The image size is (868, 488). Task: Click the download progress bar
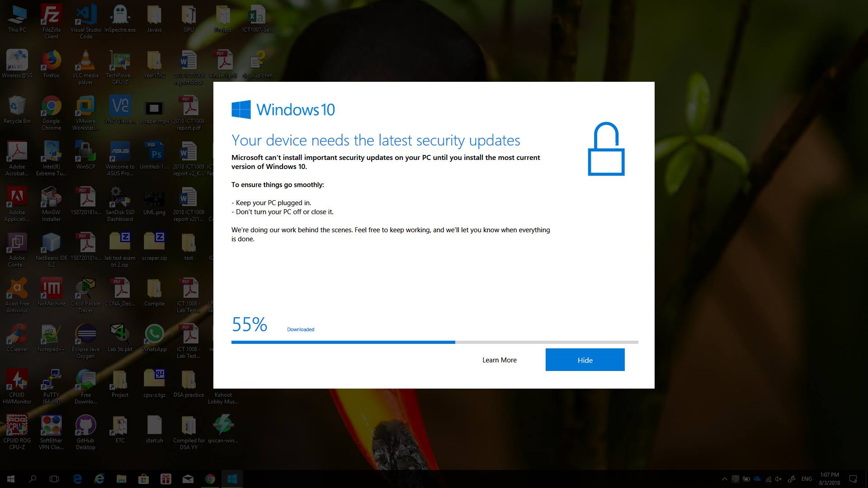click(434, 342)
